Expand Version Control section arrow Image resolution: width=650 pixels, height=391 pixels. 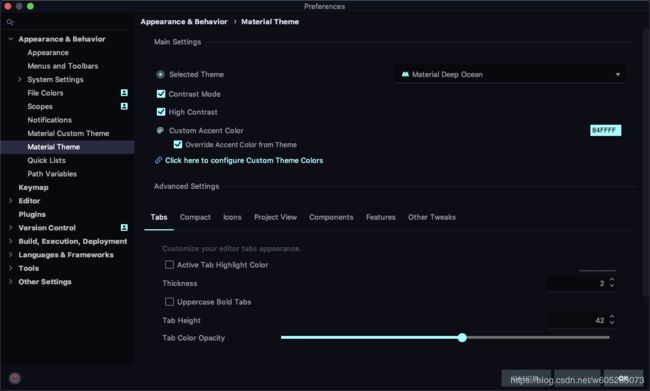(11, 228)
